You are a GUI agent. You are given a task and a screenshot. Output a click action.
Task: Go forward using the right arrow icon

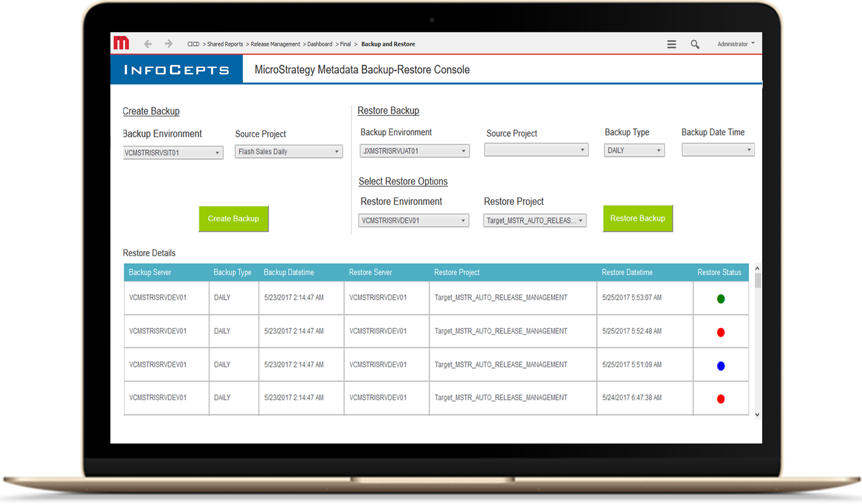point(168,44)
